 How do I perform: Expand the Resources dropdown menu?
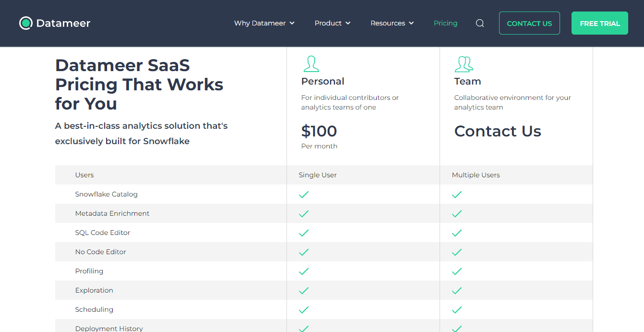click(392, 23)
